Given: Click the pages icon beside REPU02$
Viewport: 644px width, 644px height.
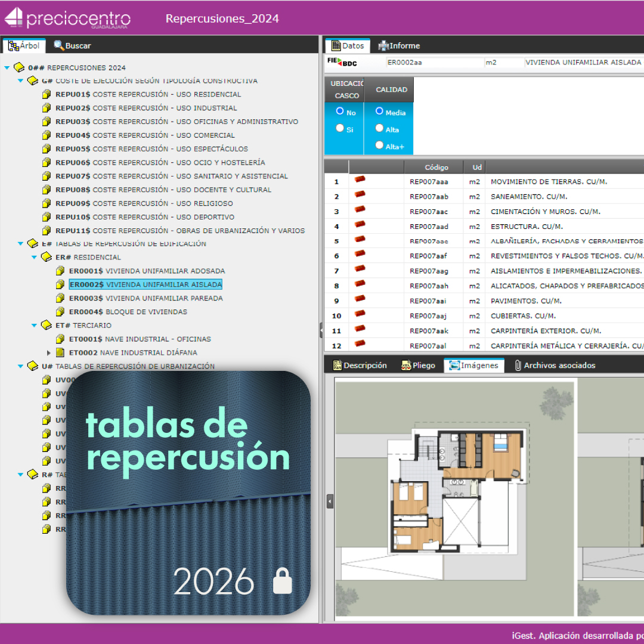Looking at the screenshot, I should click(x=47, y=108).
